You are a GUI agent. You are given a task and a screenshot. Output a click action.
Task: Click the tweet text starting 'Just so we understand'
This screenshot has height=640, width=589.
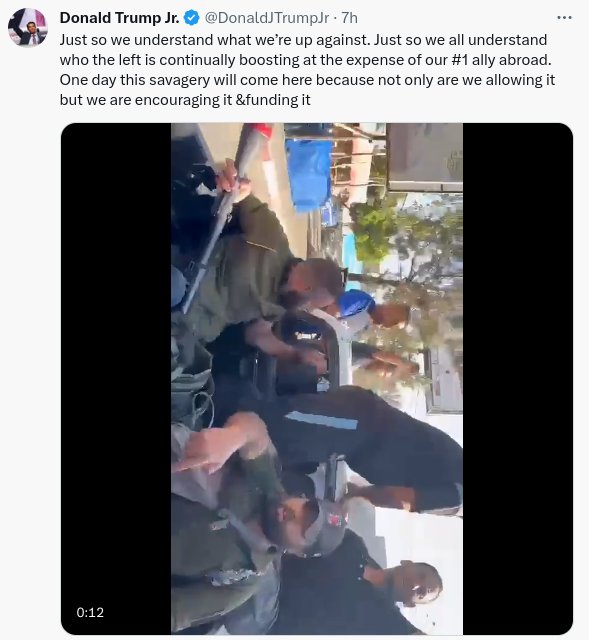(x=307, y=70)
